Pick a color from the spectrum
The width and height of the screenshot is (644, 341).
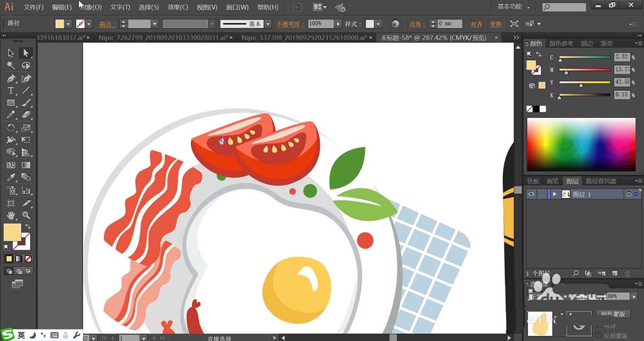[x=581, y=145]
